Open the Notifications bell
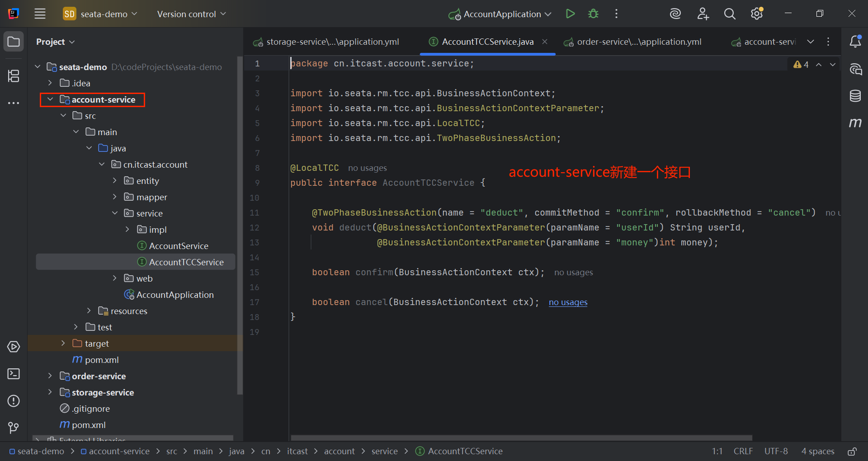 click(x=855, y=42)
